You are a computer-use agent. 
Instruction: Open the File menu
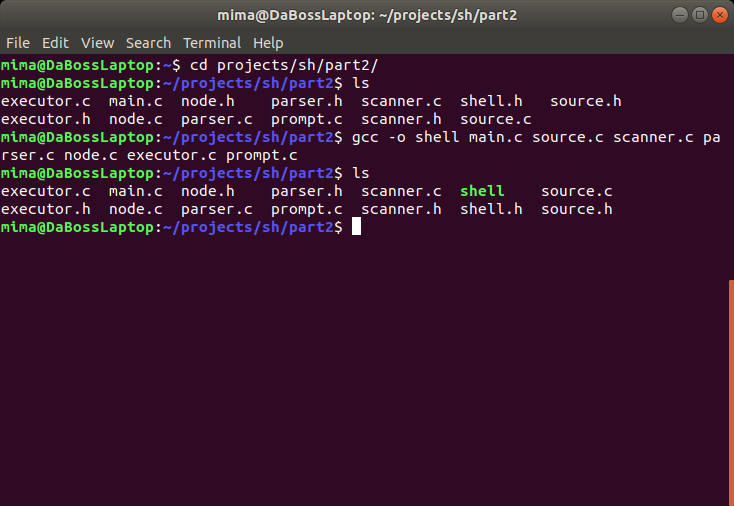(18, 43)
